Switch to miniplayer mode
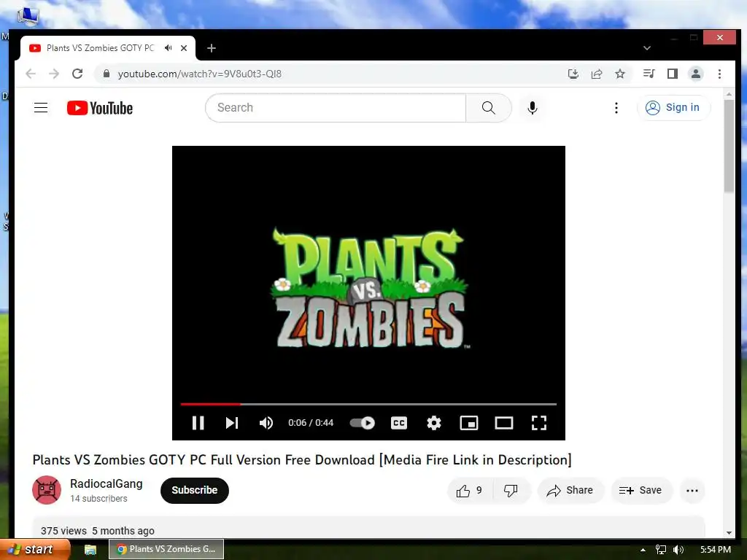The width and height of the screenshot is (747, 560). pos(469,423)
